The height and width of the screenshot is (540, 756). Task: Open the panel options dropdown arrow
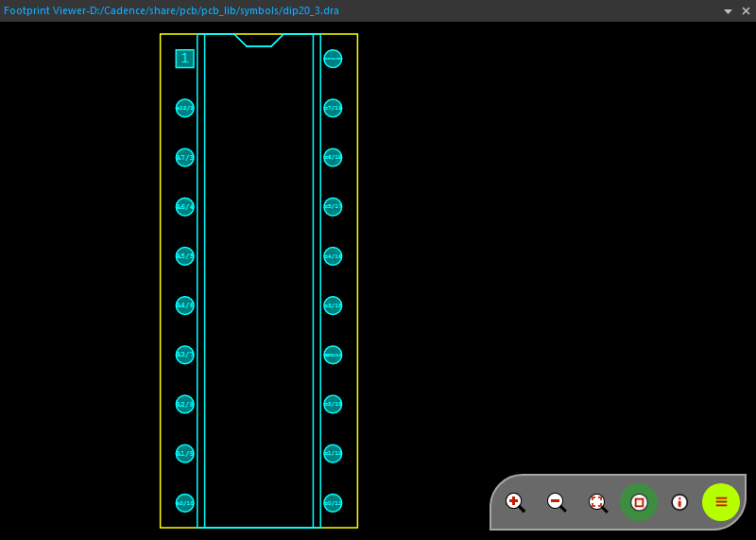[729, 11]
